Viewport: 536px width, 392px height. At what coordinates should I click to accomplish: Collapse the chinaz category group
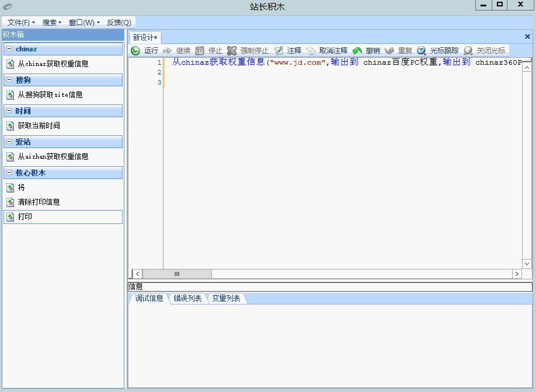pos(9,49)
